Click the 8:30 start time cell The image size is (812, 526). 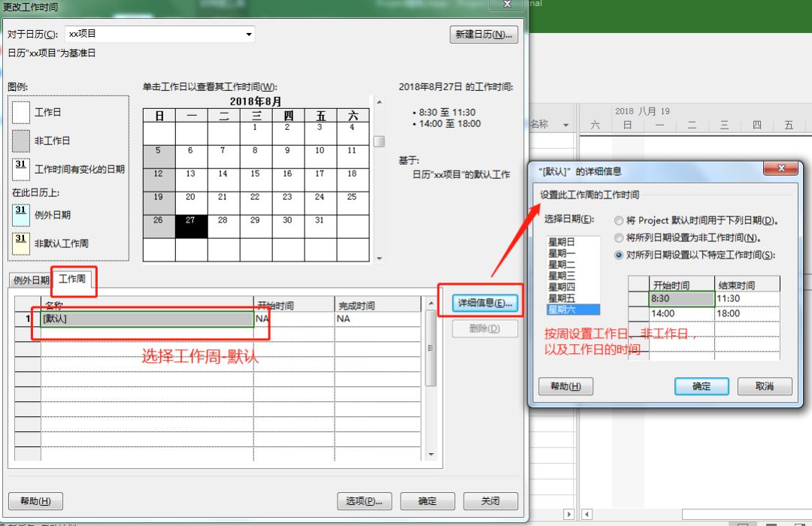coord(681,299)
